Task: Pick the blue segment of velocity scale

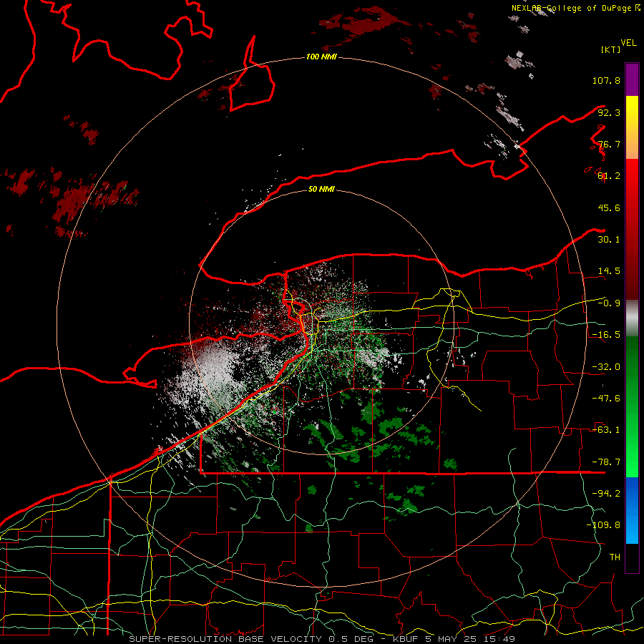Action: (632, 510)
